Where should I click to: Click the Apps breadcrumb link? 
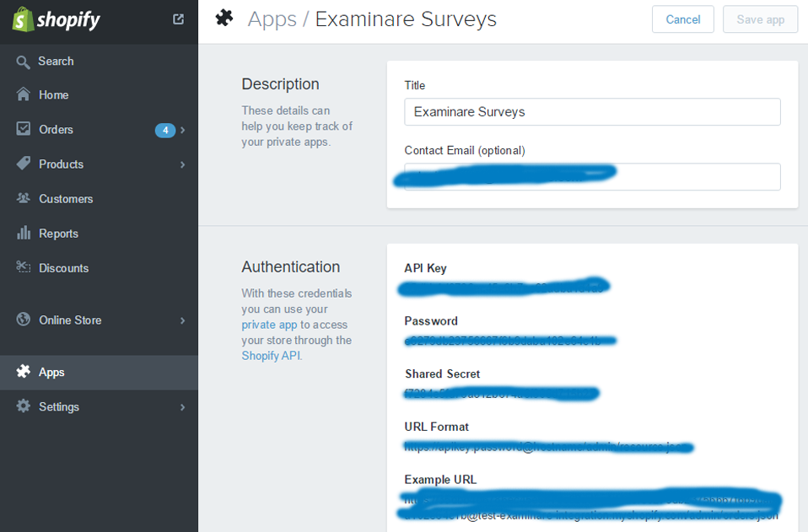[272, 19]
